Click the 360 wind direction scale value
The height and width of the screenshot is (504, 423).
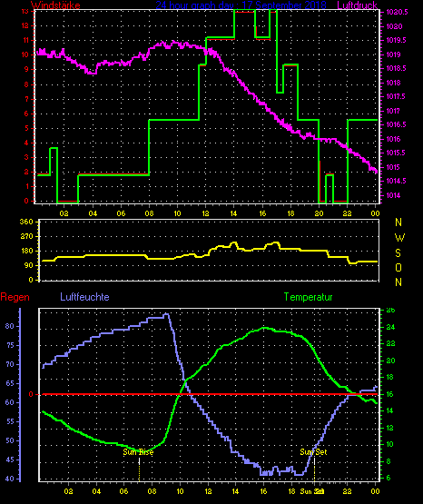point(26,222)
